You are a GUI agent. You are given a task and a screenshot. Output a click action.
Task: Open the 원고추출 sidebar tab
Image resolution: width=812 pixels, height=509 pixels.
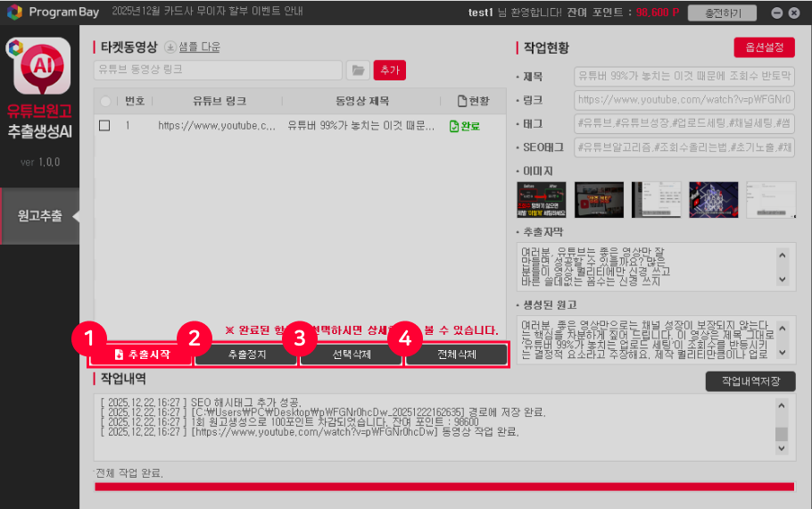pyautogui.click(x=40, y=216)
